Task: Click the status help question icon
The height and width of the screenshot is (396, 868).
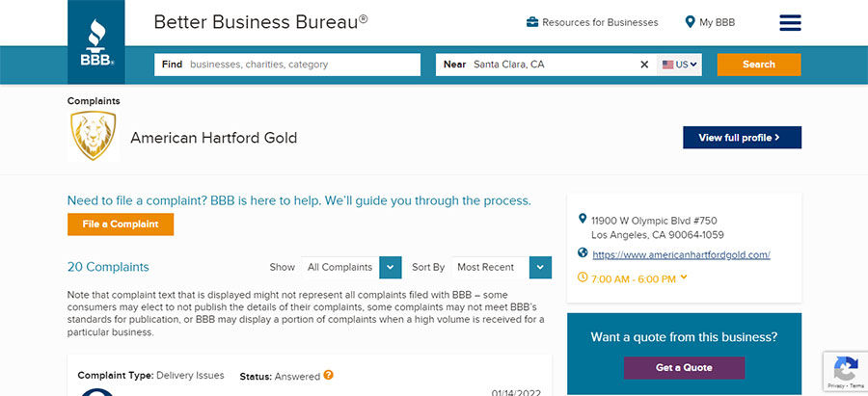Action: click(328, 375)
